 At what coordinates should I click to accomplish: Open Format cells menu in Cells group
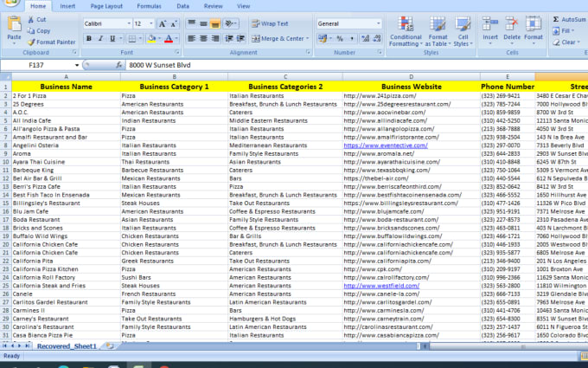coord(534,30)
